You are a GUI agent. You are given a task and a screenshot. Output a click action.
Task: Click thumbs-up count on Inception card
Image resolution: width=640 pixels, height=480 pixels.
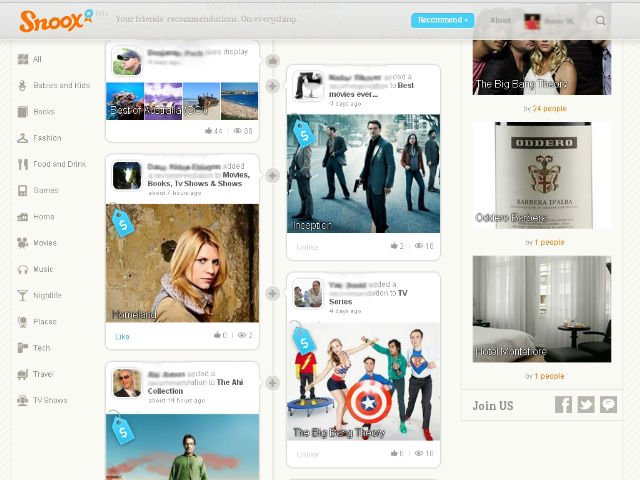(397, 246)
